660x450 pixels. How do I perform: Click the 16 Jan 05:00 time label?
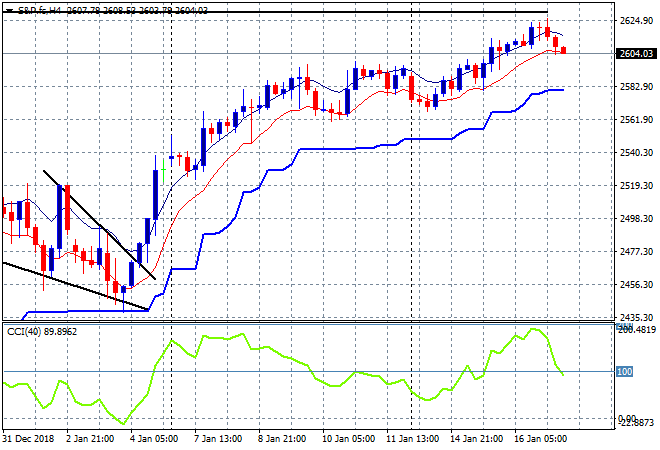pyautogui.click(x=540, y=439)
